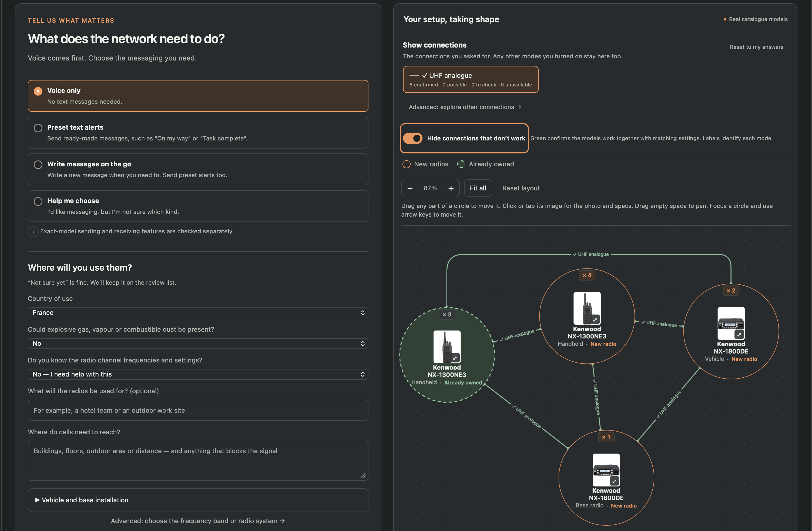Click the resize handle of the reach textarea
The image size is (812, 531).
pos(363,475)
